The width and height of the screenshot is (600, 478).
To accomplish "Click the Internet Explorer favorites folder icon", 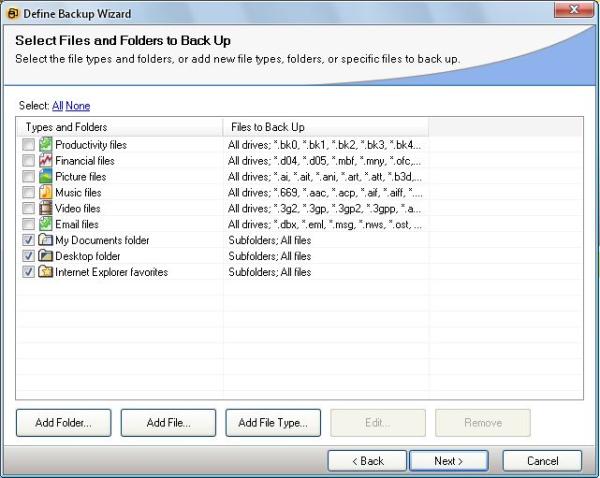I will tap(46, 272).
